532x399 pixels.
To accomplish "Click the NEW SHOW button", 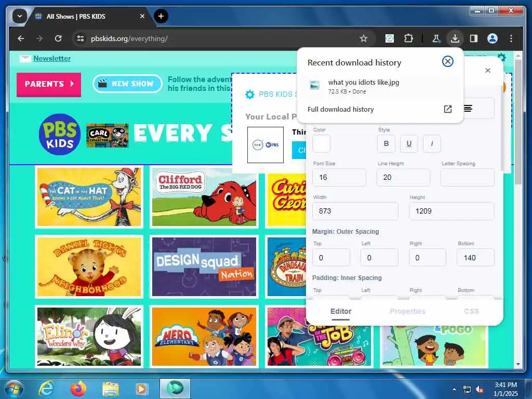I will pos(127,84).
